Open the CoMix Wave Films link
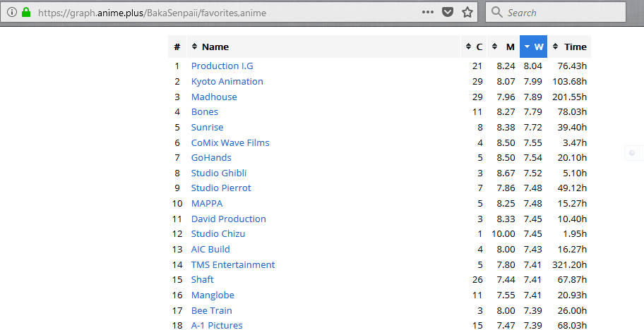This screenshot has width=644, height=330. click(x=230, y=142)
